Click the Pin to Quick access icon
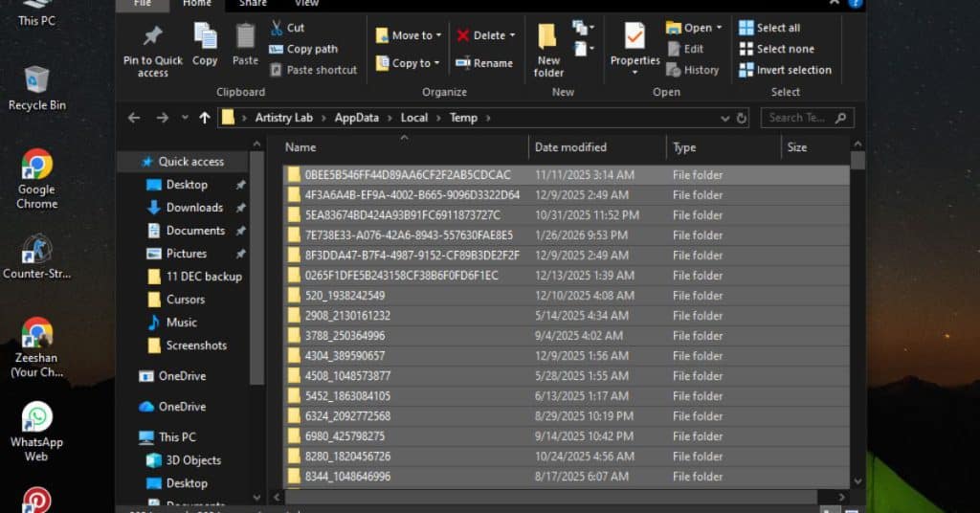The width and height of the screenshot is (980, 513). click(152, 37)
